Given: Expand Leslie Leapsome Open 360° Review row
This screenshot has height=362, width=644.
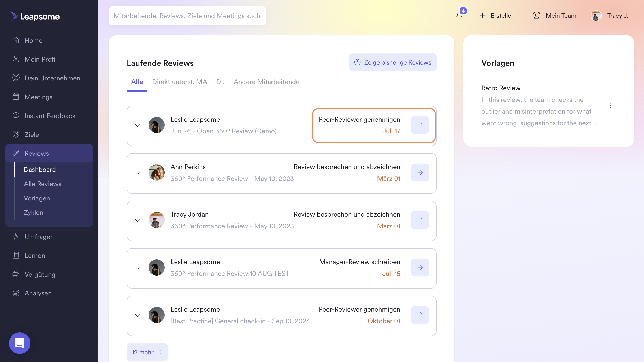Looking at the screenshot, I should coord(137,125).
